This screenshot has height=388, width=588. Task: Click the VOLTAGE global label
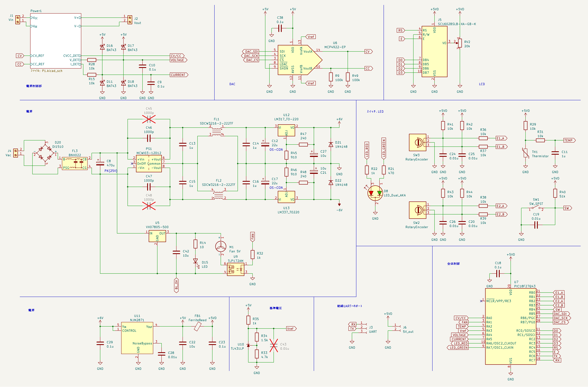pyautogui.click(x=178, y=60)
